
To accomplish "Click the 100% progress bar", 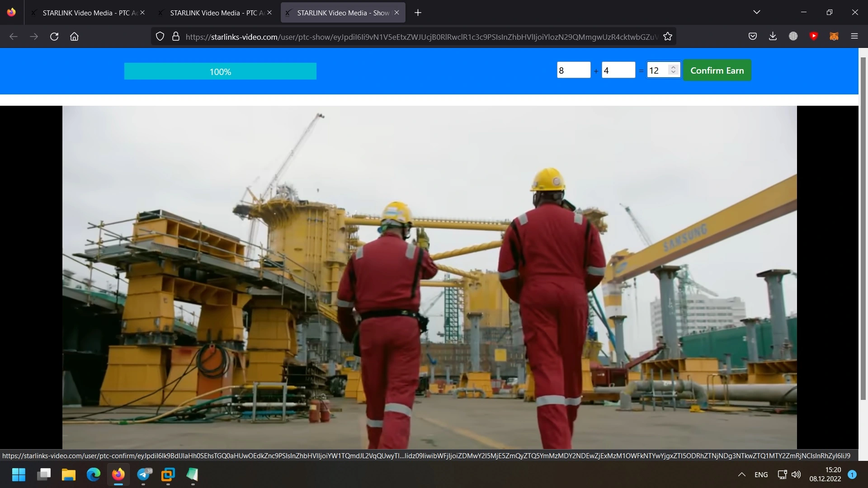I will pyautogui.click(x=220, y=71).
